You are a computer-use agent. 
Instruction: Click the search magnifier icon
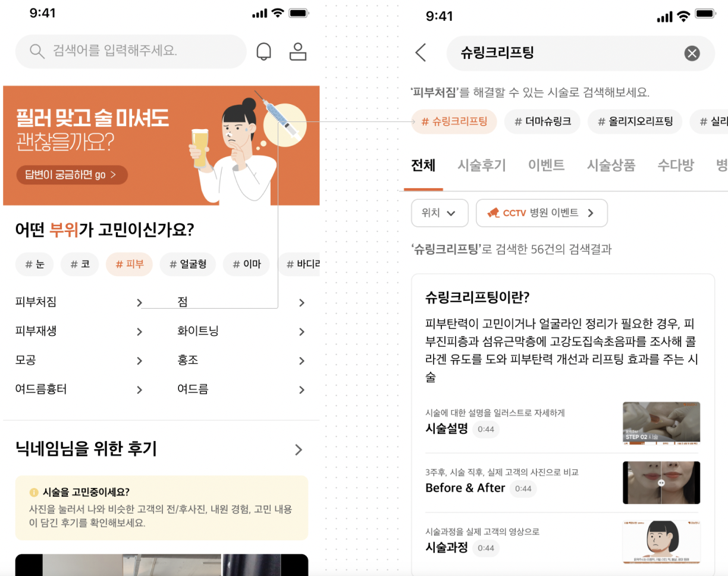pyautogui.click(x=36, y=51)
